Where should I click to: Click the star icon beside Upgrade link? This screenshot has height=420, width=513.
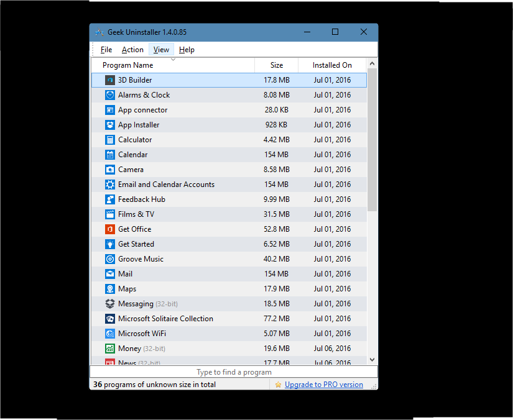click(278, 385)
